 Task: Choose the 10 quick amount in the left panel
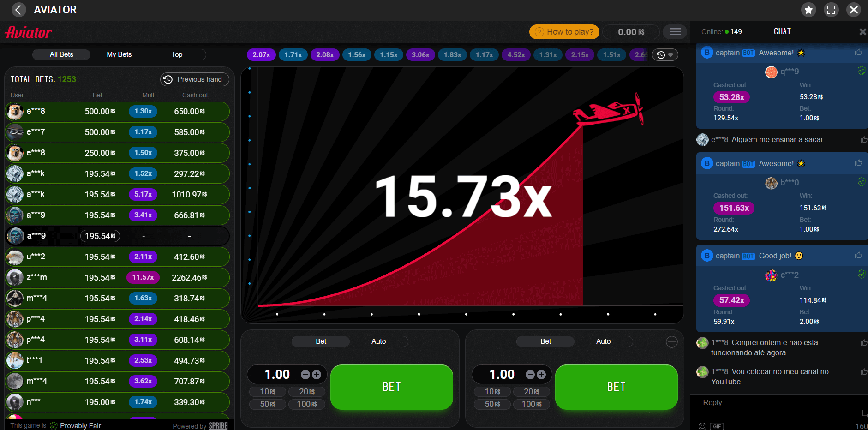(268, 392)
